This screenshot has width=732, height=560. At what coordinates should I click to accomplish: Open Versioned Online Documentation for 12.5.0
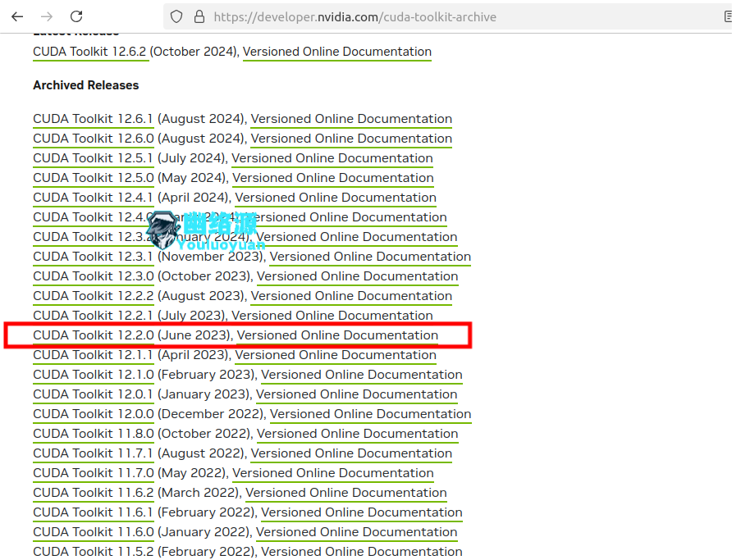click(x=333, y=178)
